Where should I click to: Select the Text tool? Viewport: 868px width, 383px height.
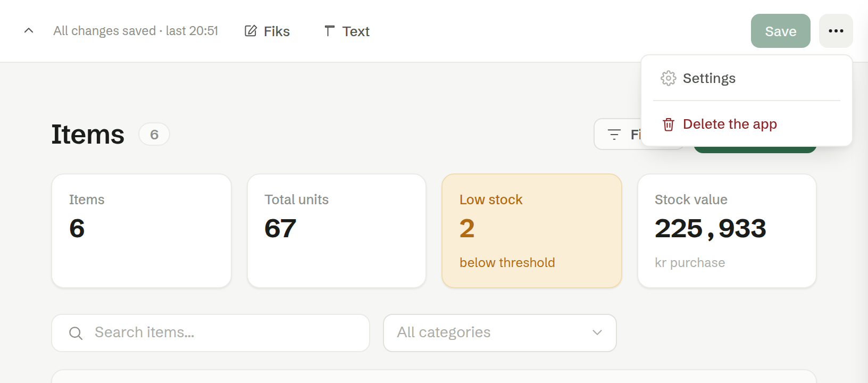pos(347,31)
